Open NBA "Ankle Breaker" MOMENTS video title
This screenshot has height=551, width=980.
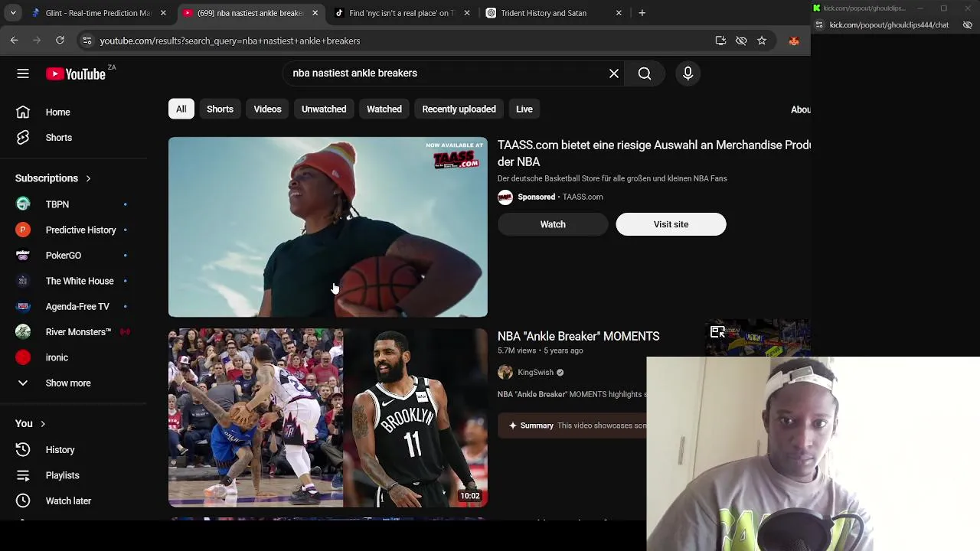pyautogui.click(x=578, y=337)
